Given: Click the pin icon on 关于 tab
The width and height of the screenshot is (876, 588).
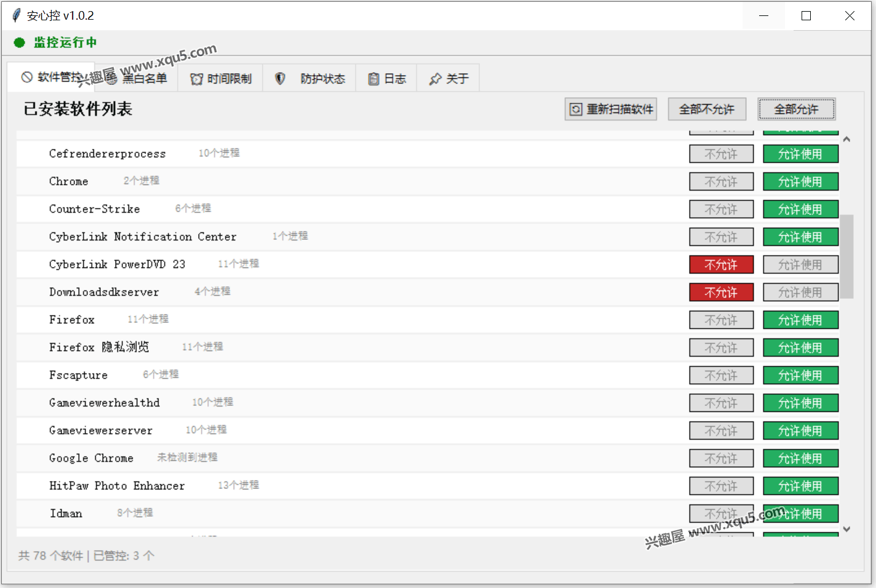Looking at the screenshot, I should 435,79.
